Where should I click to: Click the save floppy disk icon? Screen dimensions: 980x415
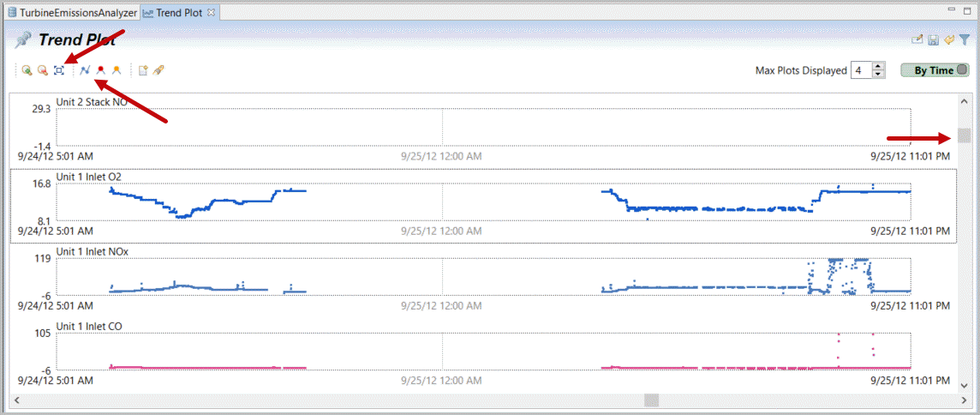click(934, 39)
